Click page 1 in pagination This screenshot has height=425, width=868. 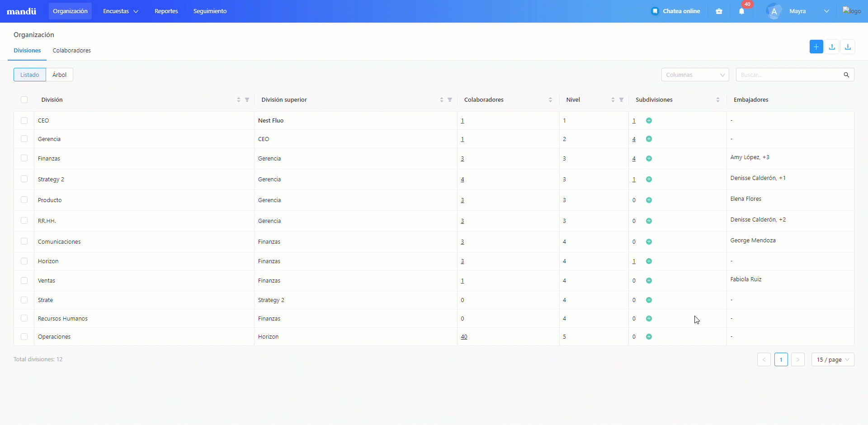coord(781,360)
